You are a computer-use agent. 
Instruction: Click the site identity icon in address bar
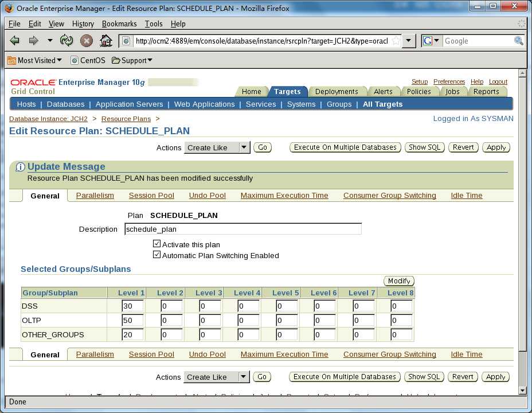click(x=126, y=41)
